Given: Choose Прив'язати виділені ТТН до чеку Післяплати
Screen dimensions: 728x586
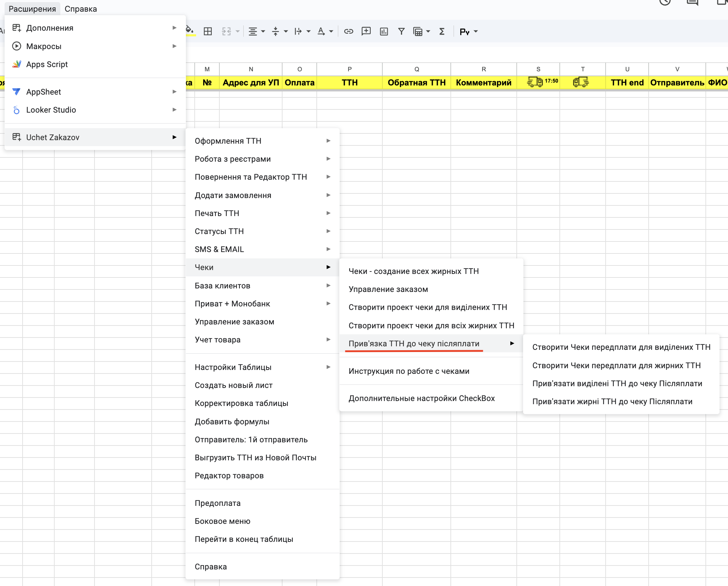Looking at the screenshot, I should (617, 383).
